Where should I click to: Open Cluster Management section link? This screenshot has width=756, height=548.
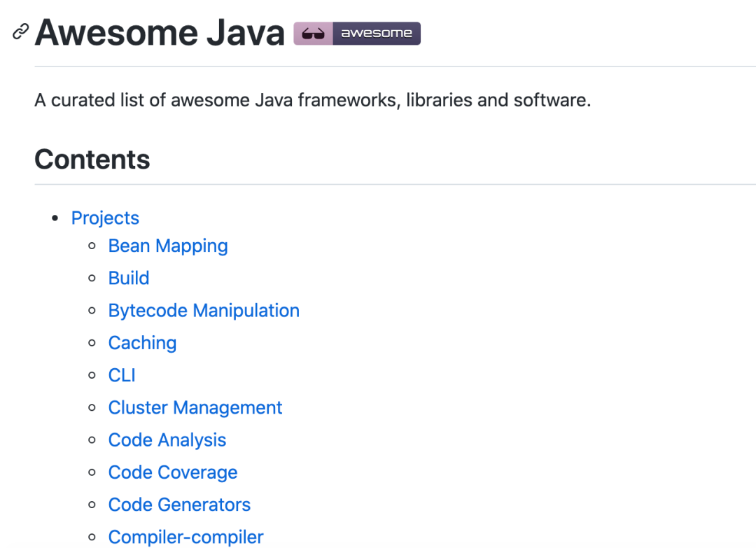click(195, 408)
